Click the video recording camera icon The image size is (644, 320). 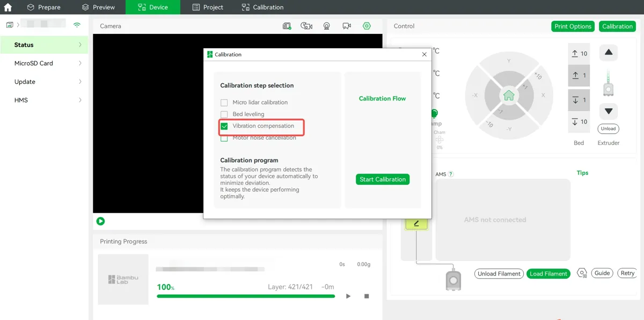347,26
